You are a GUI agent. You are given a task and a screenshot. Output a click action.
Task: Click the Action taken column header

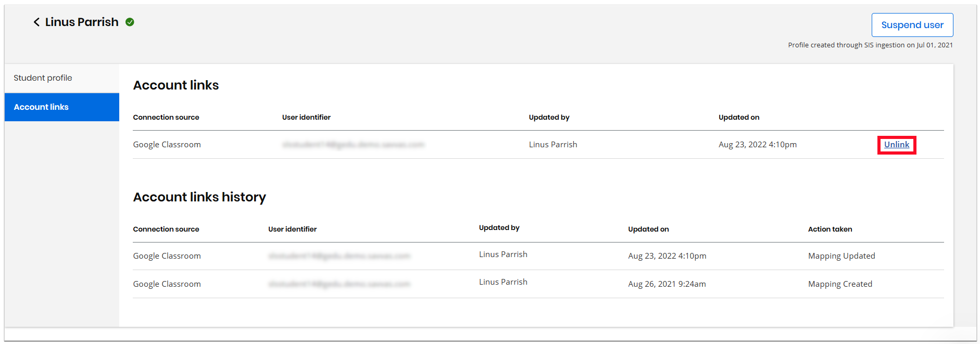click(x=830, y=229)
